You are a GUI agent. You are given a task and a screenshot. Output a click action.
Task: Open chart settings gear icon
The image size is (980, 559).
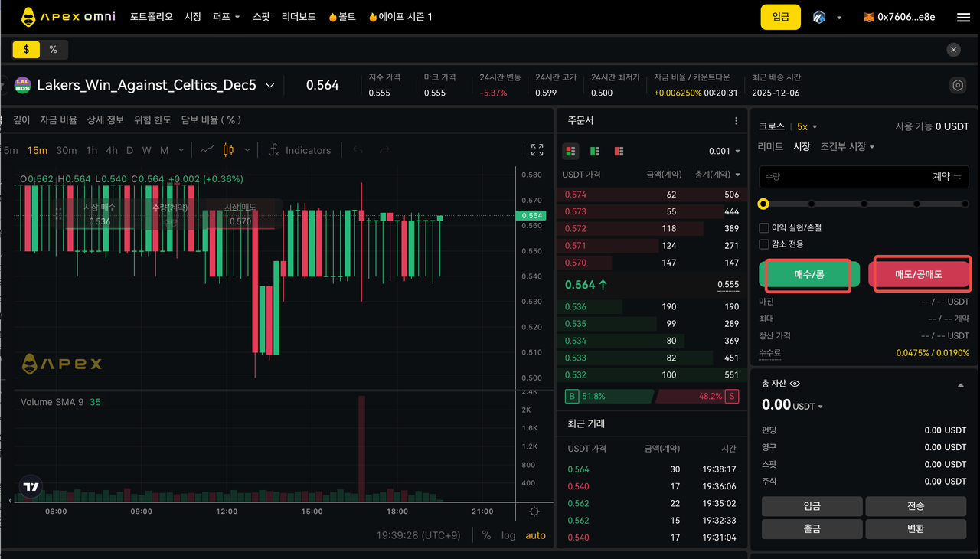[x=534, y=512]
